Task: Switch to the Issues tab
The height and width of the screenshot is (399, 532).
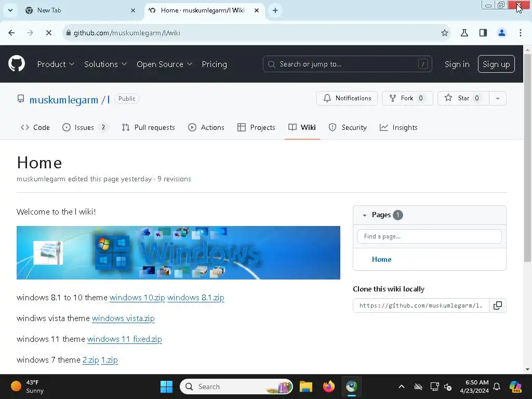Action: 85,127
